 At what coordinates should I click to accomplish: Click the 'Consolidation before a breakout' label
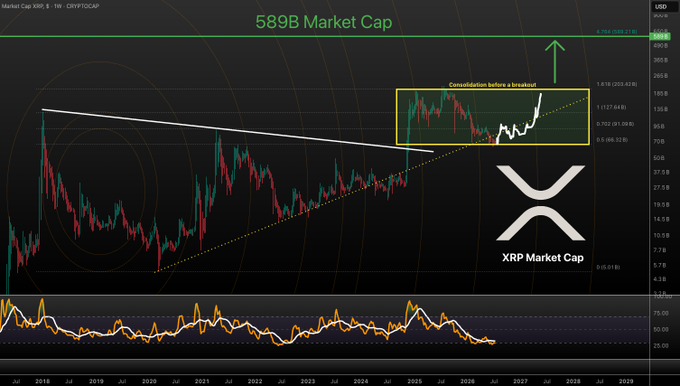tap(492, 85)
